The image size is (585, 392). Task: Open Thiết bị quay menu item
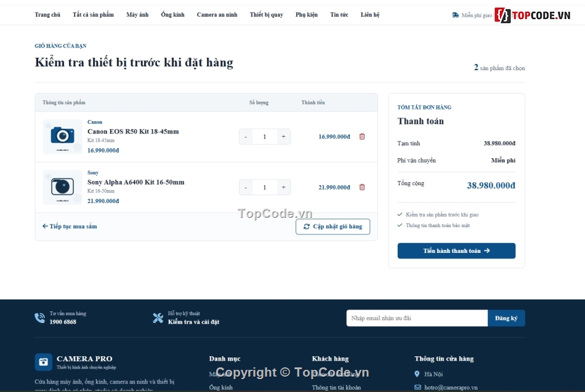coord(267,15)
